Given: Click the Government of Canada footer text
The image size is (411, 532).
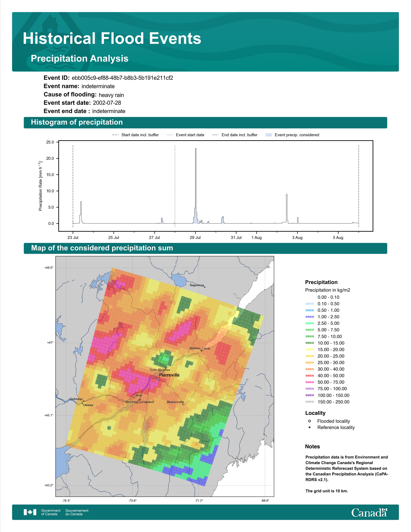Looking at the screenshot, I should pyautogui.click(x=51, y=512).
